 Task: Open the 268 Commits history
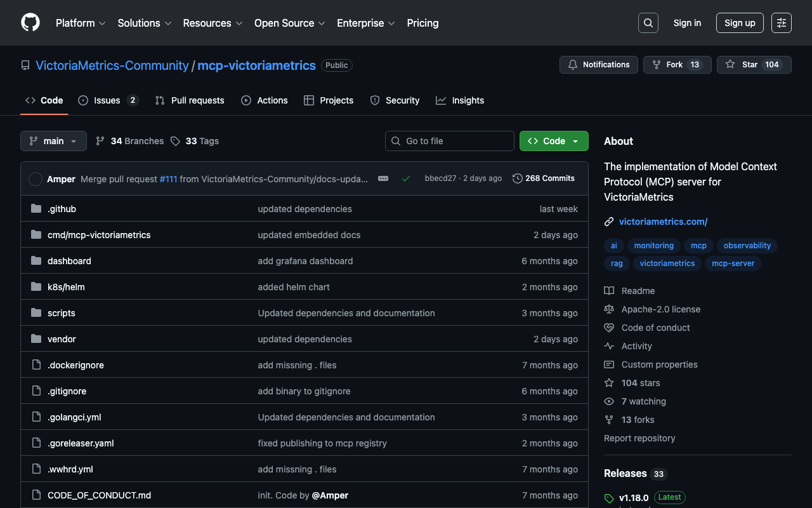click(544, 178)
